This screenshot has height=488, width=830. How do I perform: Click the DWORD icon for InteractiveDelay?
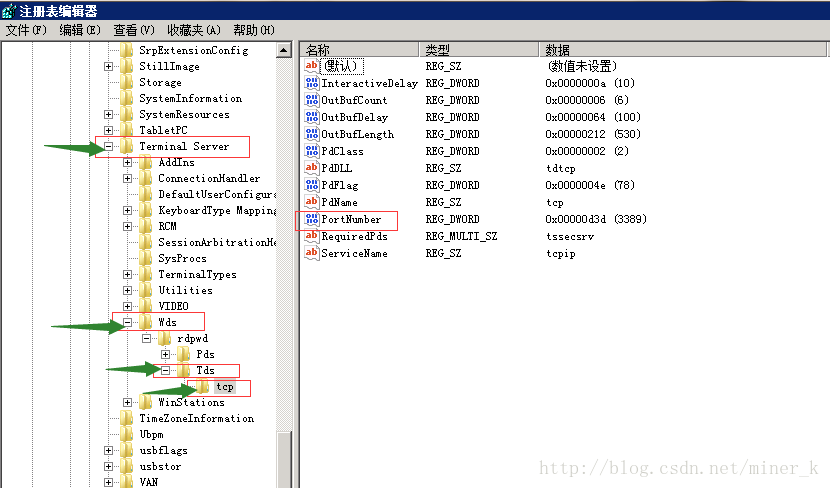coord(312,83)
